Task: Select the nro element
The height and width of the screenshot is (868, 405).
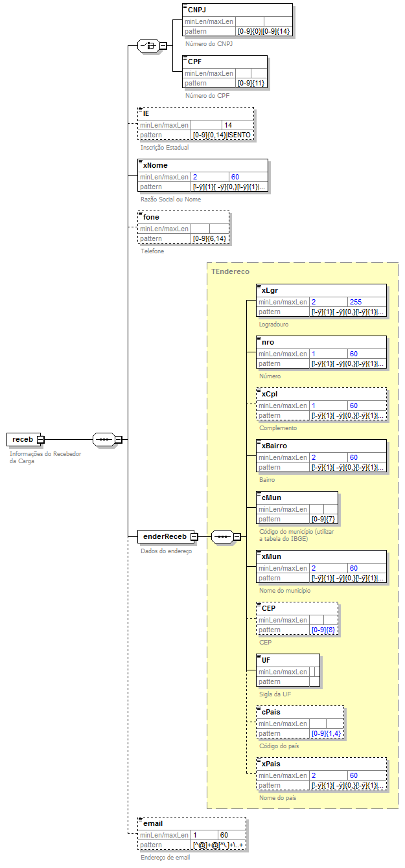Action: [x=321, y=352]
